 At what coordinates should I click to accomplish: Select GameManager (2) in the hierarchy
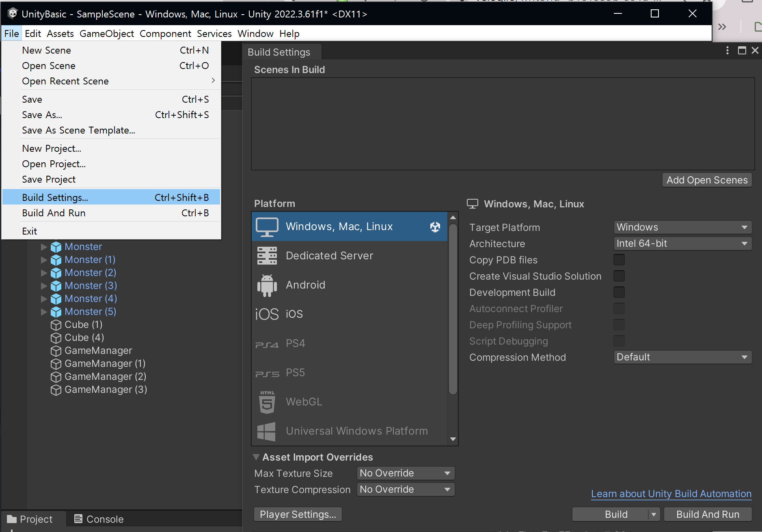(x=105, y=377)
